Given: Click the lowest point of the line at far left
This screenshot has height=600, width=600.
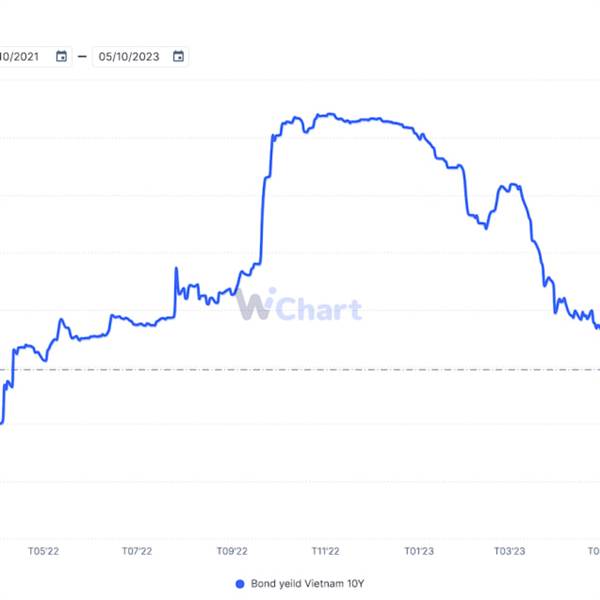Looking at the screenshot, I should click(2, 422).
